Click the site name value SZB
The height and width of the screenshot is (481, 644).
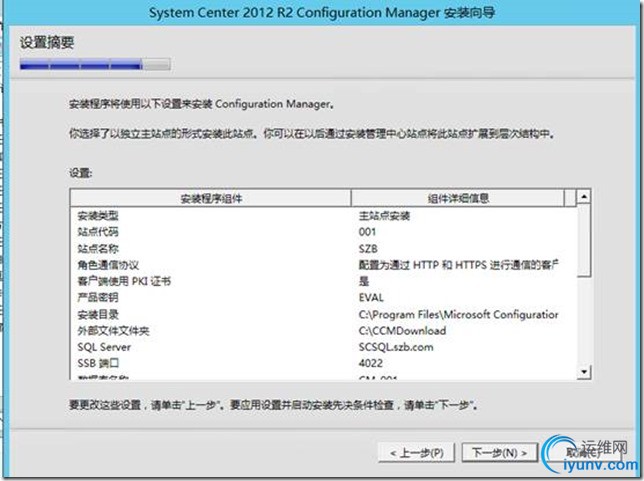coord(368,249)
